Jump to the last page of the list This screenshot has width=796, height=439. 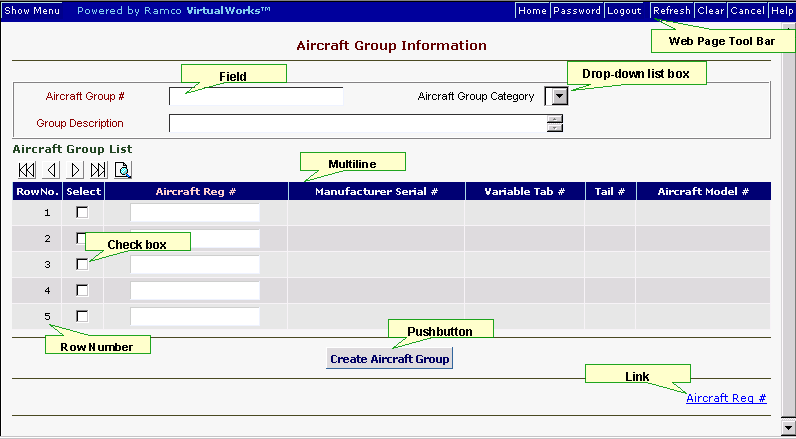click(98, 170)
